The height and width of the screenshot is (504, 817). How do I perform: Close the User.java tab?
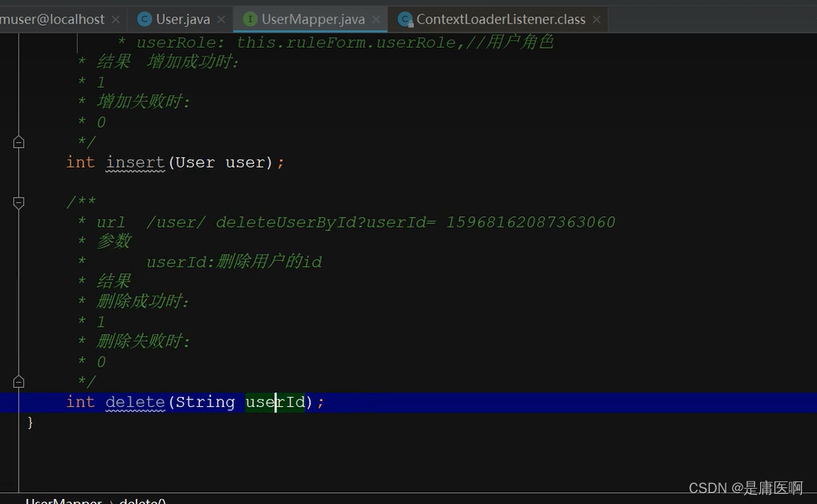(x=222, y=20)
